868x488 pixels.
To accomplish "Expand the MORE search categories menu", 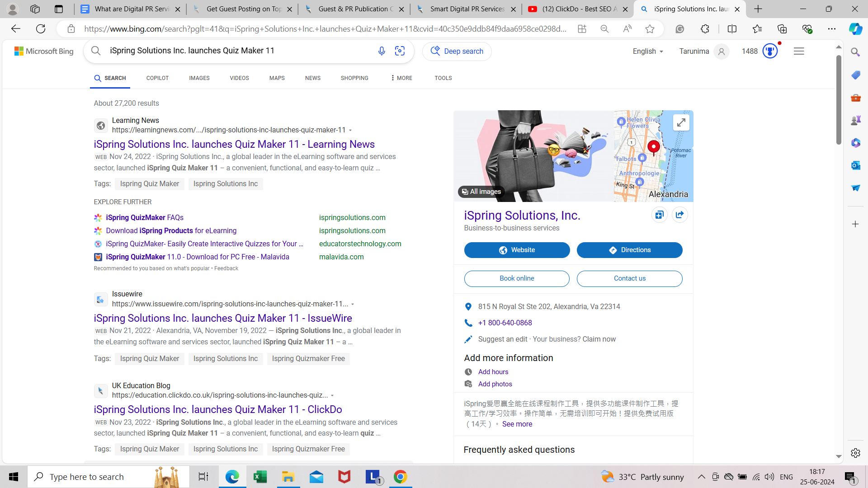I will [x=401, y=78].
